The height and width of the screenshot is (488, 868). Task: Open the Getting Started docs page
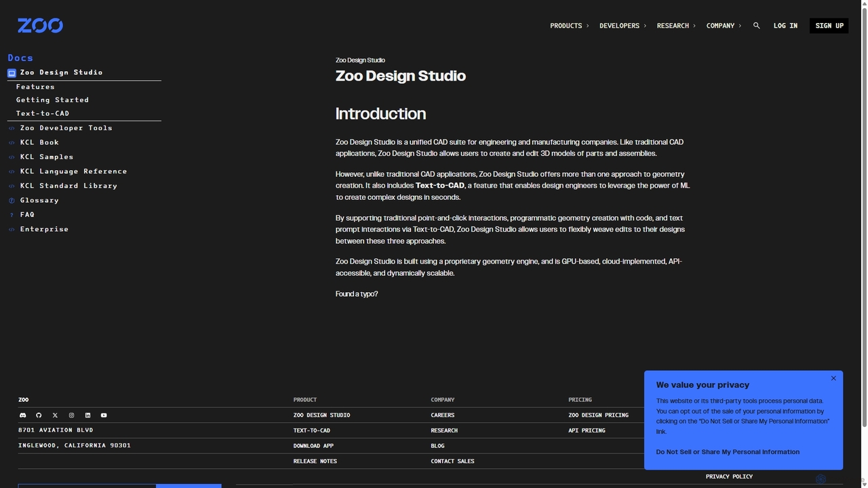click(x=52, y=100)
